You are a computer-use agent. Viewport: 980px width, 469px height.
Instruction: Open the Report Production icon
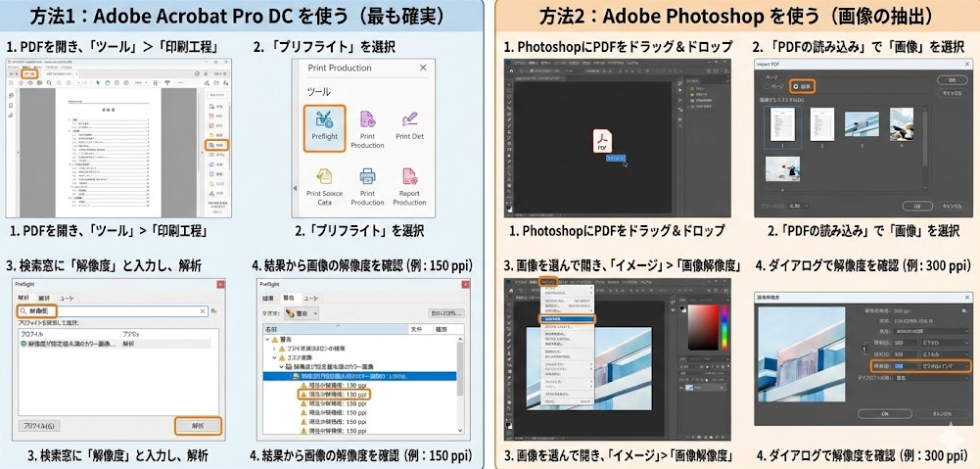click(x=409, y=185)
